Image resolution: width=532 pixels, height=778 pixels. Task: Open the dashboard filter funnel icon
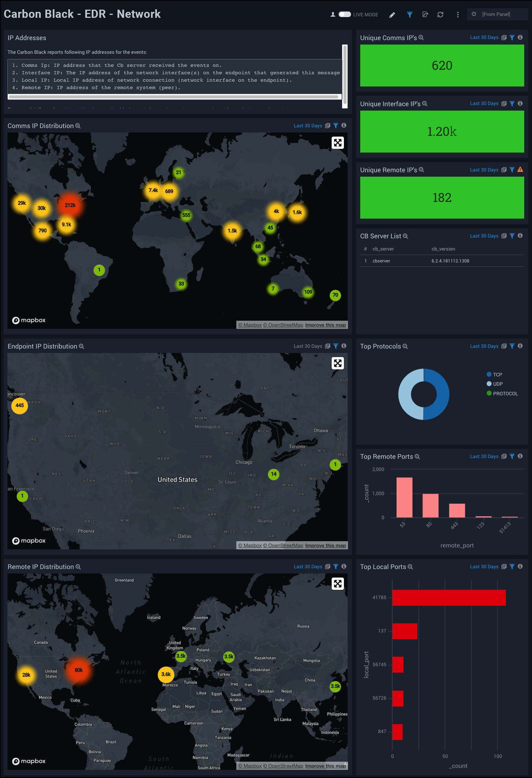click(x=410, y=15)
